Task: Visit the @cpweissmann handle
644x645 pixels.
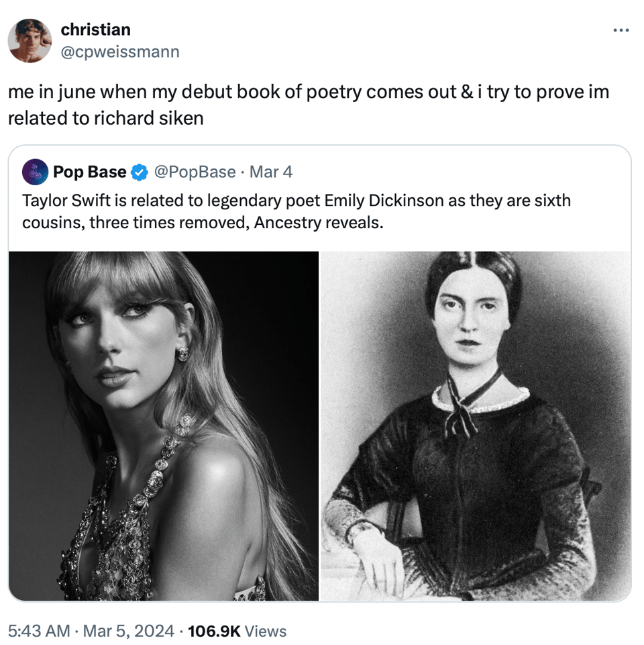Action: [120, 51]
